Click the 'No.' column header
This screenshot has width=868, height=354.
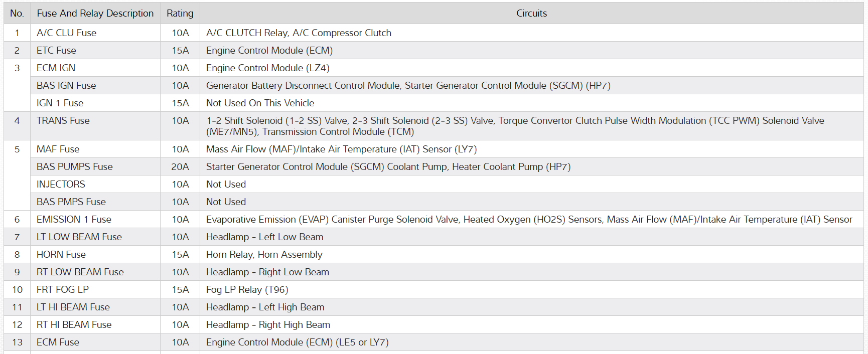[17, 14]
